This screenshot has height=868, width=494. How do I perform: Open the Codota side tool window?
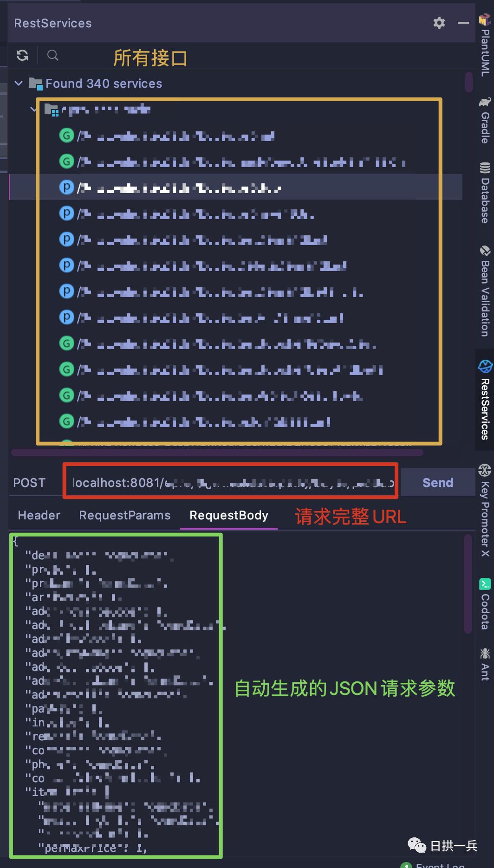485,604
